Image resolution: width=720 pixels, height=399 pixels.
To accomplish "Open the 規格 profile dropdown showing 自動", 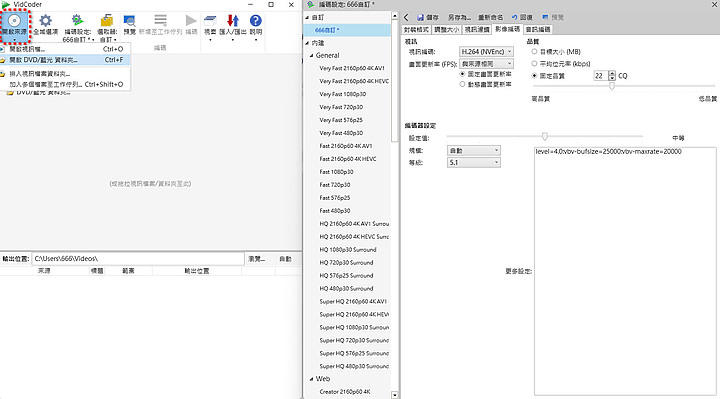I will tap(474, 151).
